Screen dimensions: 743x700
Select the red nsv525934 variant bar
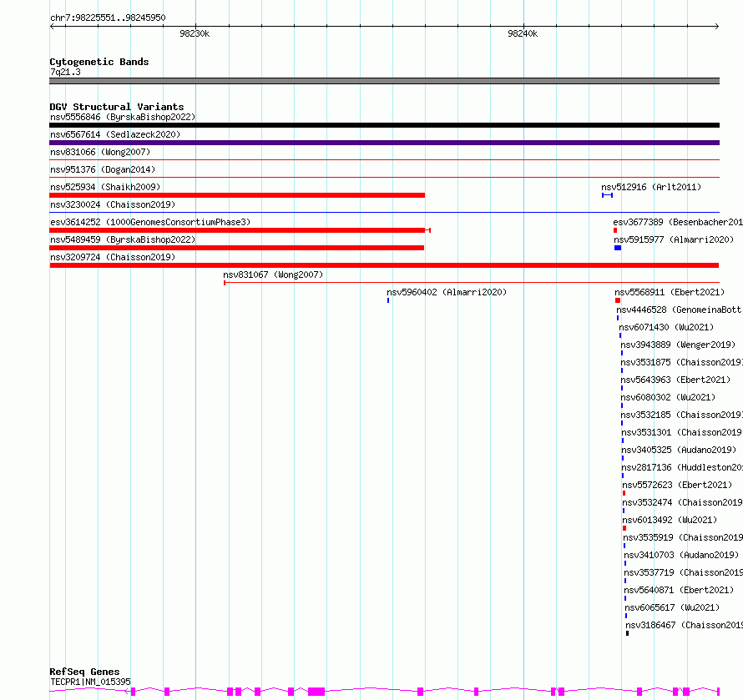pyautogui.click(x=237, y=195)
